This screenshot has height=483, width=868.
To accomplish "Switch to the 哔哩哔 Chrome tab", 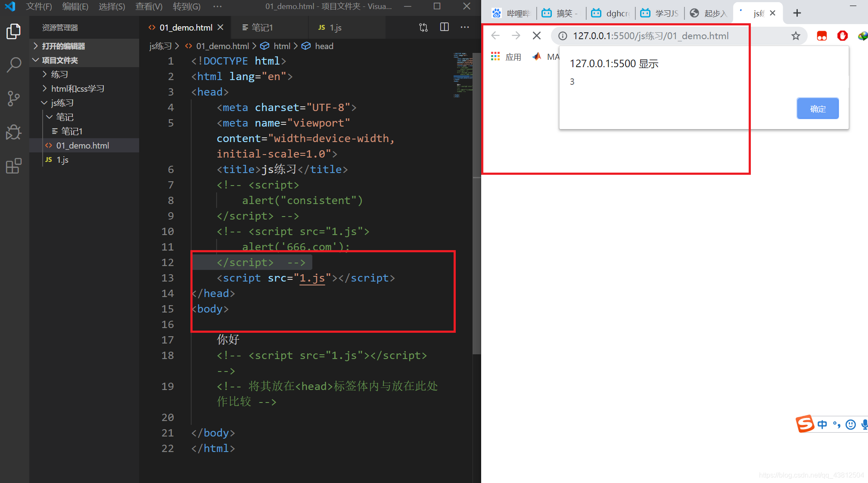I will (x=511, y=13).
